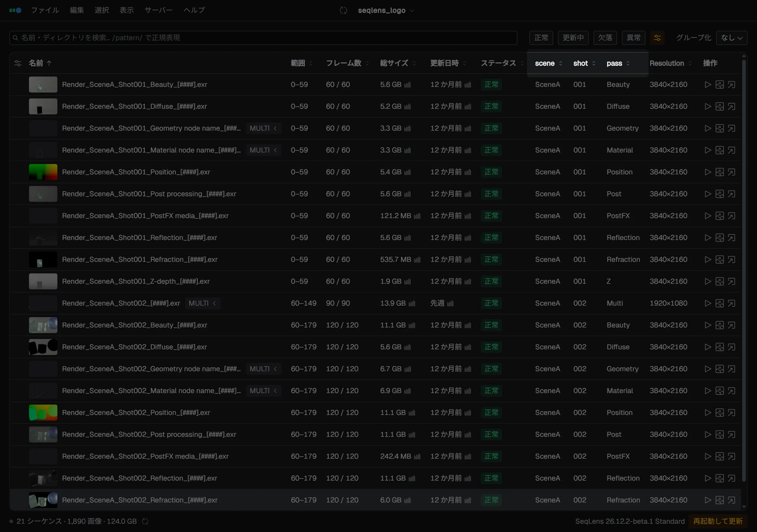
Task: Play the Shot002_Reflection sequence
Action: (708, 478)
